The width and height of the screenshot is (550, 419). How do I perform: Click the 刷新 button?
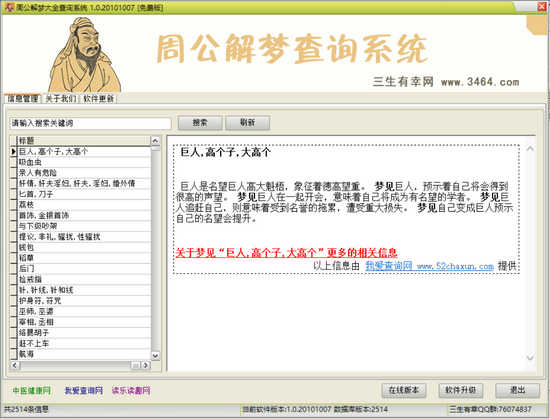[x=247, y=123]
